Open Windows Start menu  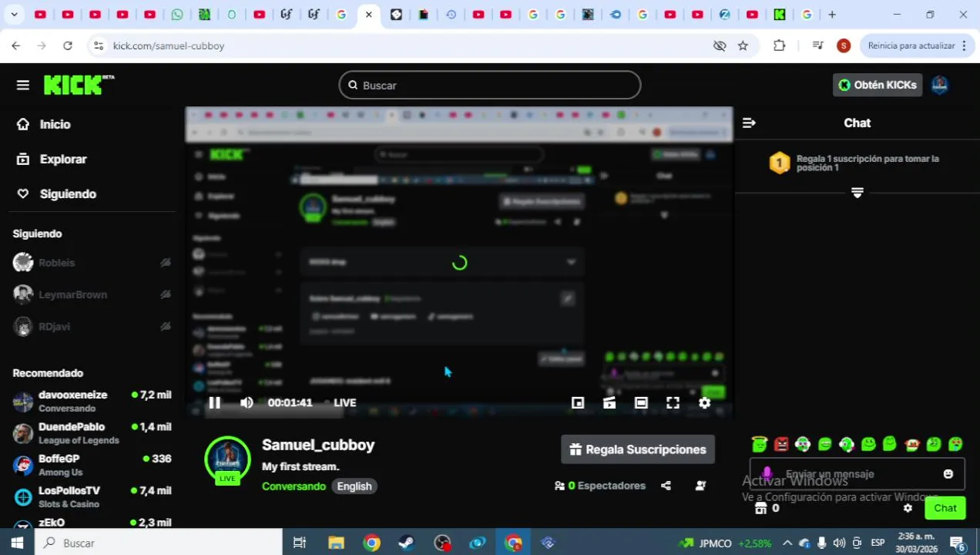(x=17, y=543)
